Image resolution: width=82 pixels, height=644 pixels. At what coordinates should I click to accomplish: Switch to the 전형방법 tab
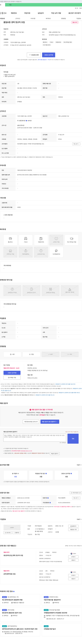tap(63, 18)
